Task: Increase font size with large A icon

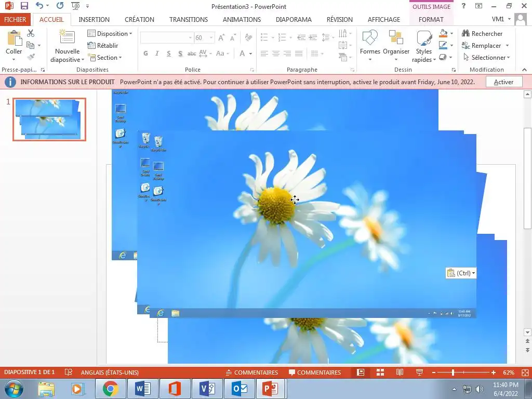Action: 221,37
